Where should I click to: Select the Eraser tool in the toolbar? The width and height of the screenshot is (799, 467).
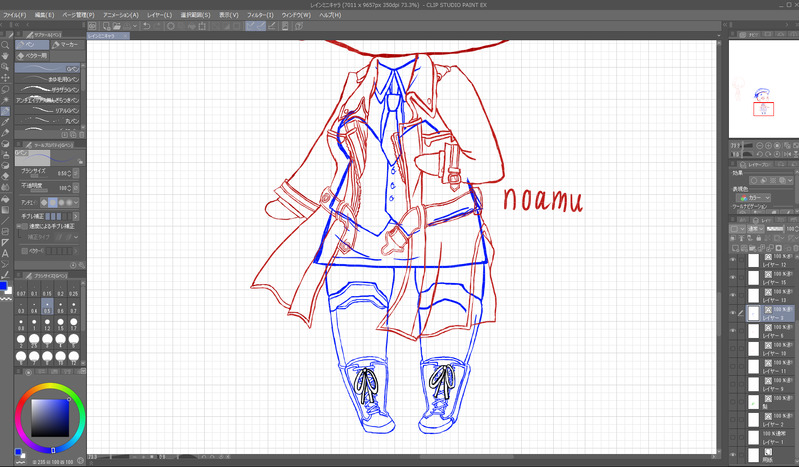6,176
